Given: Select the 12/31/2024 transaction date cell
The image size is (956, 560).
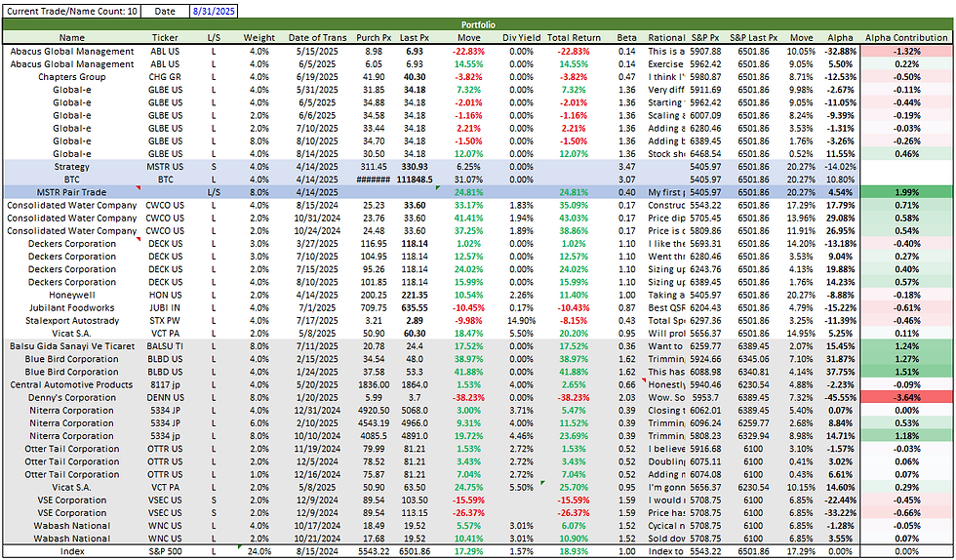Looking at the screenshot, I should pos(317,410).
